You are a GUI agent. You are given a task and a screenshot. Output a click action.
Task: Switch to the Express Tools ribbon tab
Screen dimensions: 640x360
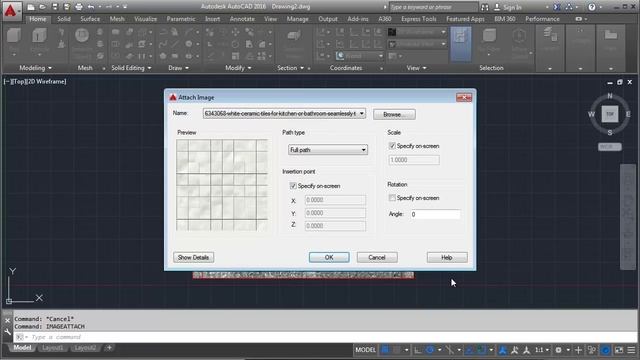[x=418, y=19]
